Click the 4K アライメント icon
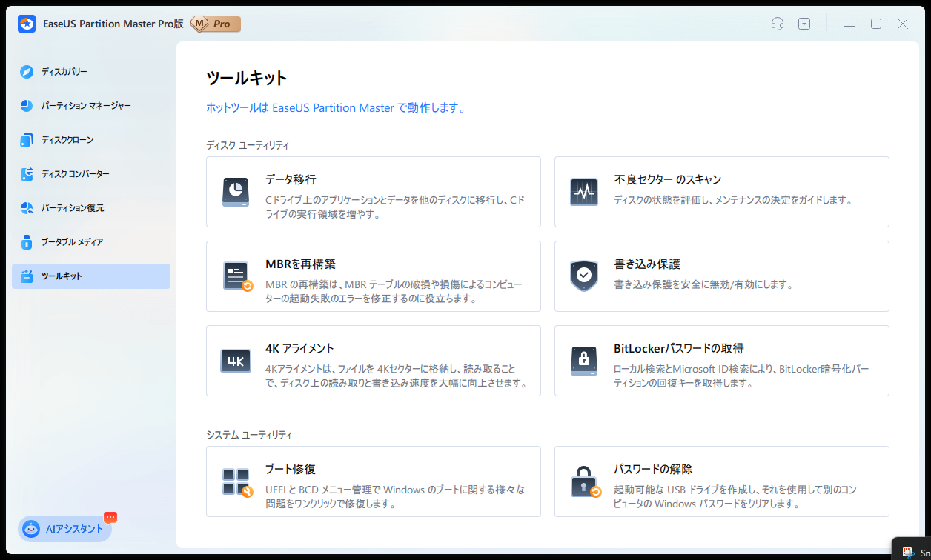Image resolution: width=931 pixels, height=560 pixels. (x=236, y=361)
